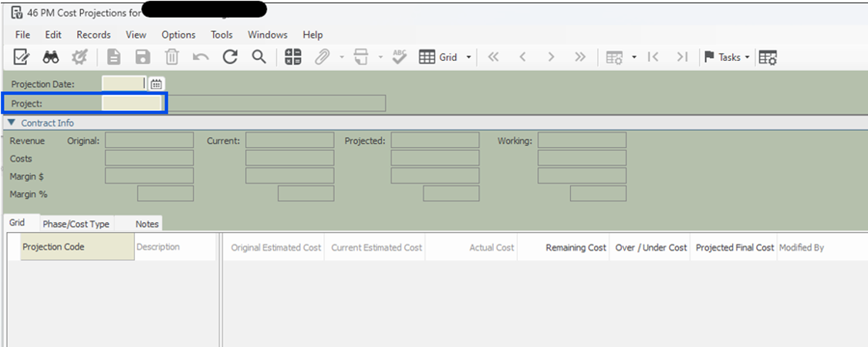This screenshot has height=347, width=868.
Task: Go to previous record arrow
Action: click(522, 57)
